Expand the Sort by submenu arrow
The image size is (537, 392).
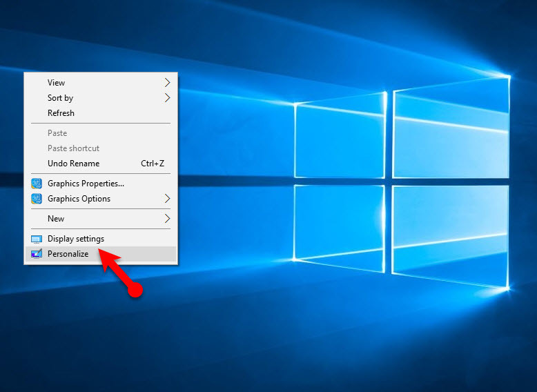click(x=167, y=98)
